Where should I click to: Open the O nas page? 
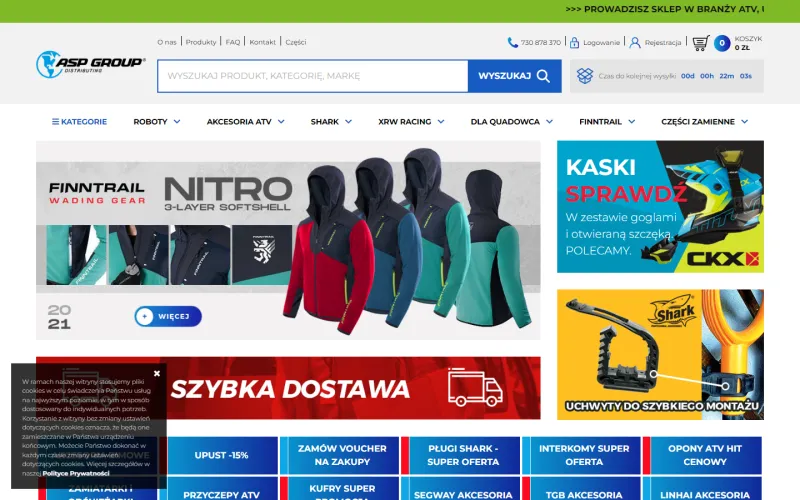167,42
